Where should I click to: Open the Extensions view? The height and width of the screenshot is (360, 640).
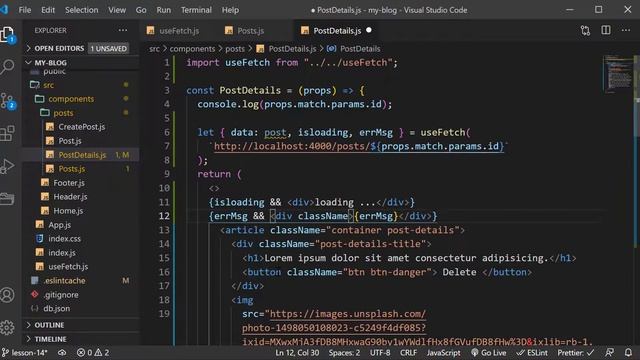[7, 133]
